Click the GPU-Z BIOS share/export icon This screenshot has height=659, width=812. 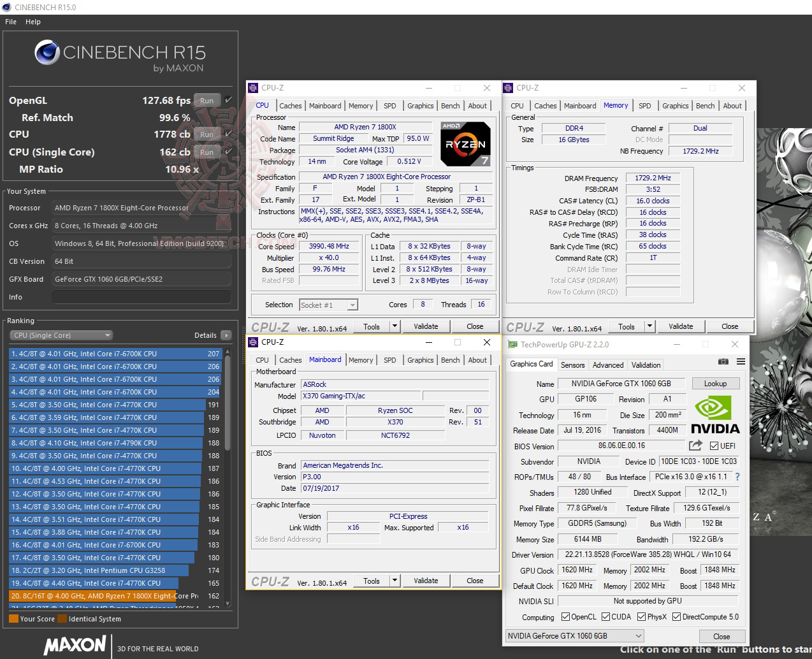pyautogui.click(x=695, y=445)
